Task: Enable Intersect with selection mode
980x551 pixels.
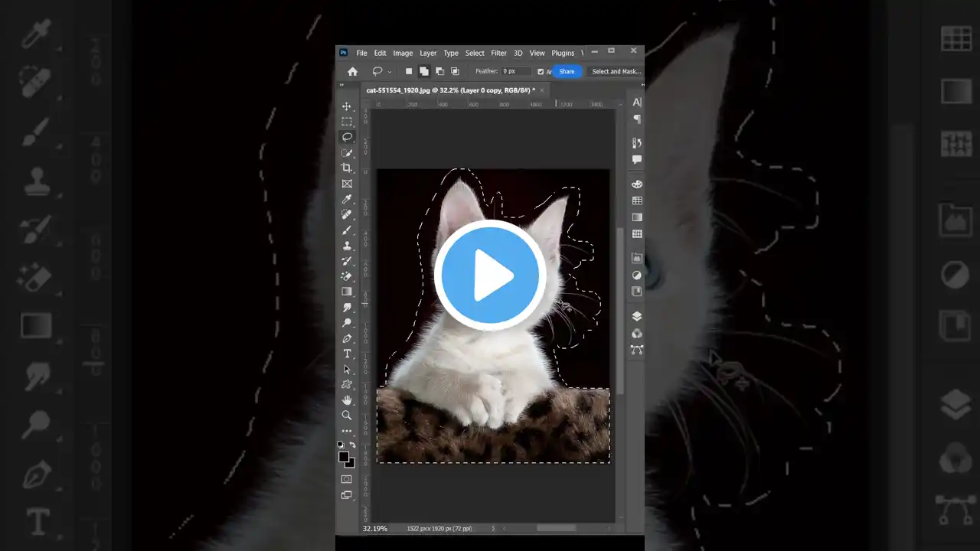Action: (455, 71)
